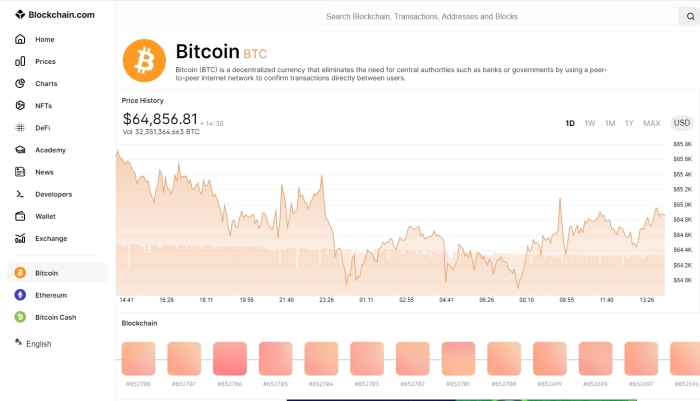Click the block #852788 swatch
The image size is (700, 401).
click(139, 358)
